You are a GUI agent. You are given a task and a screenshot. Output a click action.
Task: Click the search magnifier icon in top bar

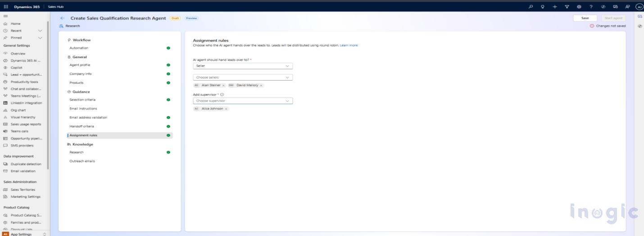coord(532,7)
